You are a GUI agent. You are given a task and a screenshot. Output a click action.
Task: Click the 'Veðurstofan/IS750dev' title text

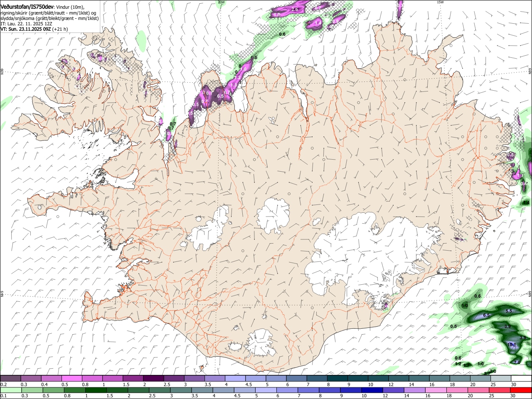coord(27,7)
